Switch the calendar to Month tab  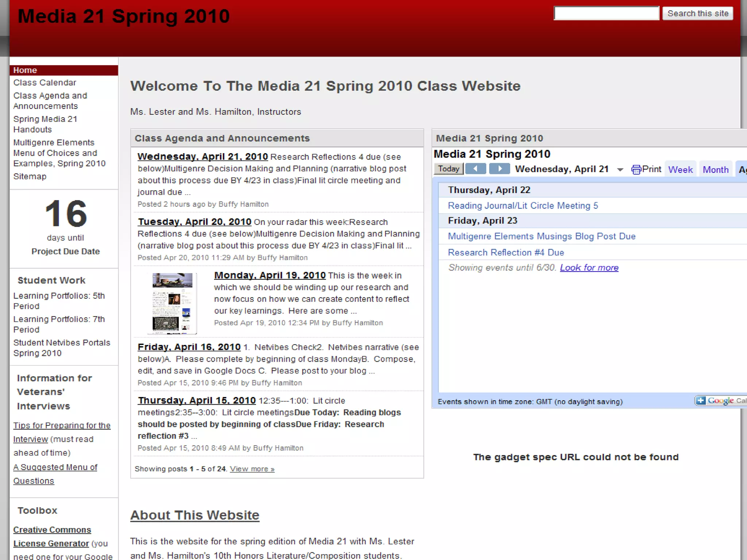715,170
